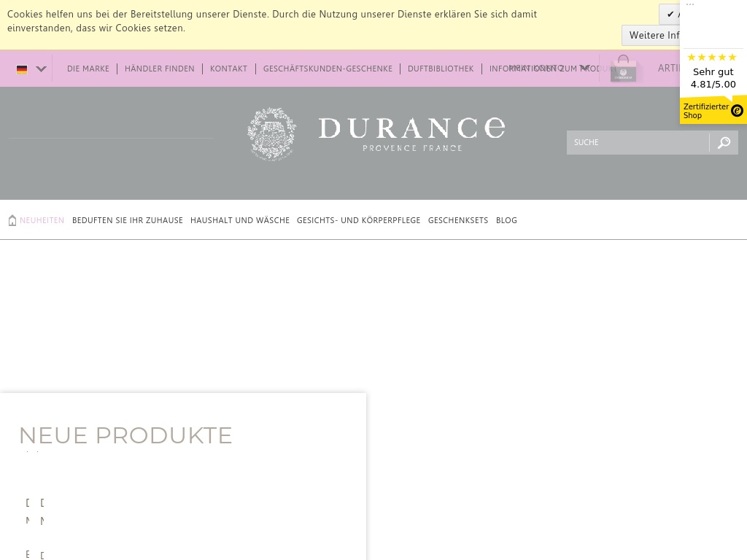Viewport: 747px width, 560px height.
Task: Click the Weitere Informationen cookie button
Action: (x=653, y=35)
